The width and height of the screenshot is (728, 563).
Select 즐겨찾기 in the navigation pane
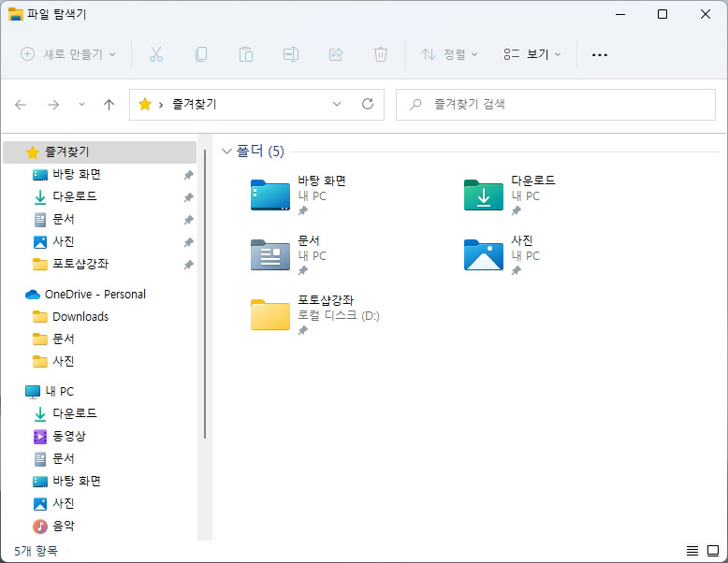point(99,152)
